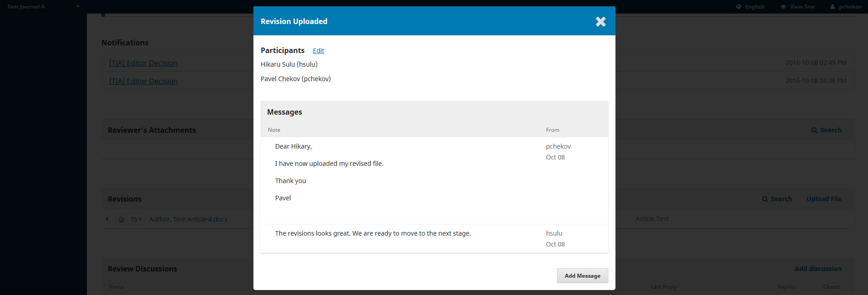This screenshot has width=868, height=295.
Task: Open the Test Journal A dropdown
Action: 77,7
